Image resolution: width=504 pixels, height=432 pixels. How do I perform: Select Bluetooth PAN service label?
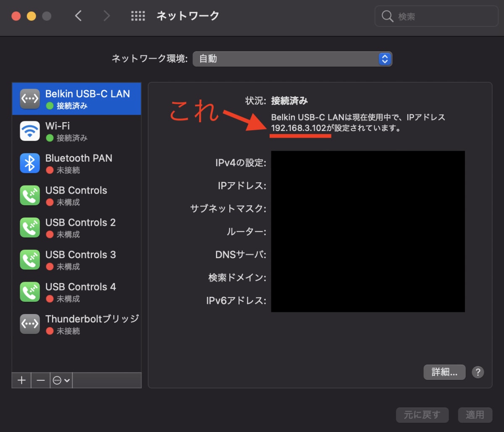click(79, 158)
